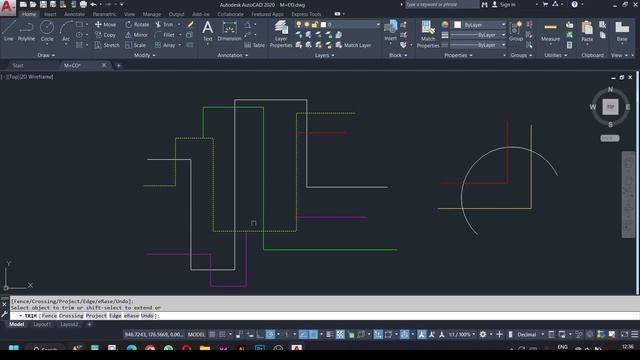Viewport: 640px width, 360px height.
Task: Activate the Move command
Action: tap(105, 24)
